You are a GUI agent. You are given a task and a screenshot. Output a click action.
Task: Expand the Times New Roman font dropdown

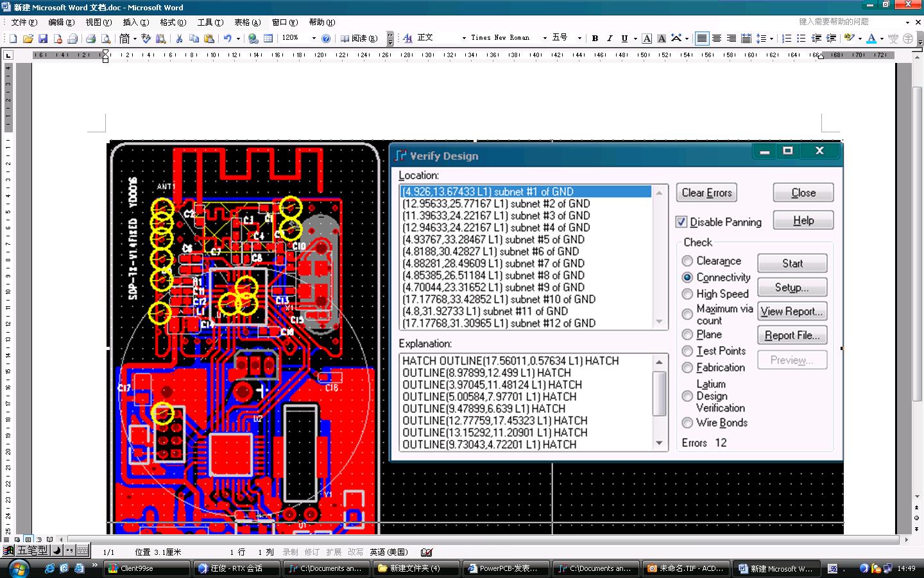[x=545, y=39]
